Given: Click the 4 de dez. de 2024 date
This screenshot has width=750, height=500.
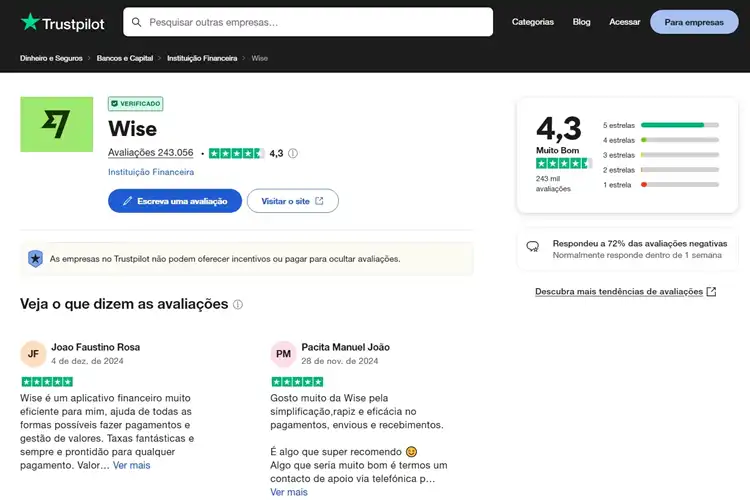Looking at the screenshot, I should click(87, 361).
